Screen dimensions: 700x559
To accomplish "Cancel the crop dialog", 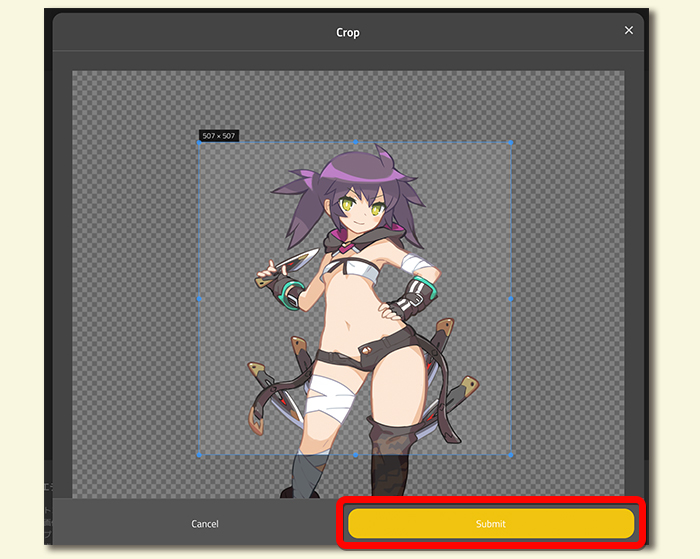I will click(x=205, y=524).
